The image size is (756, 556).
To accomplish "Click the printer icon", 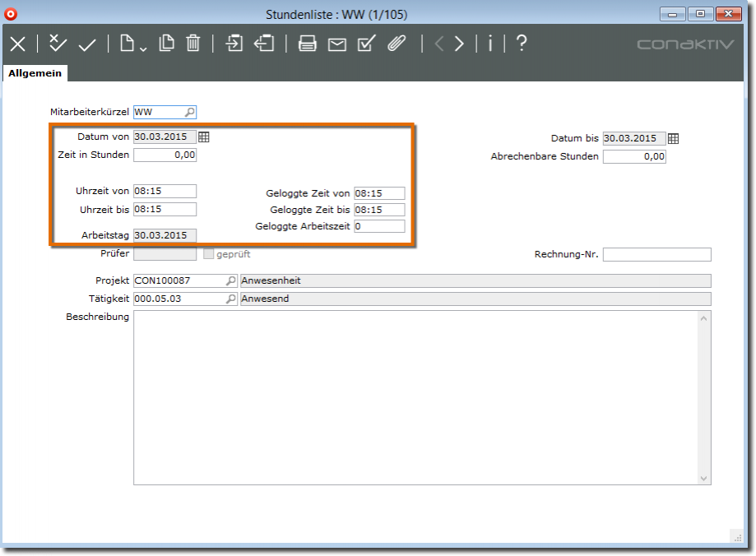I will coord(308,44).
